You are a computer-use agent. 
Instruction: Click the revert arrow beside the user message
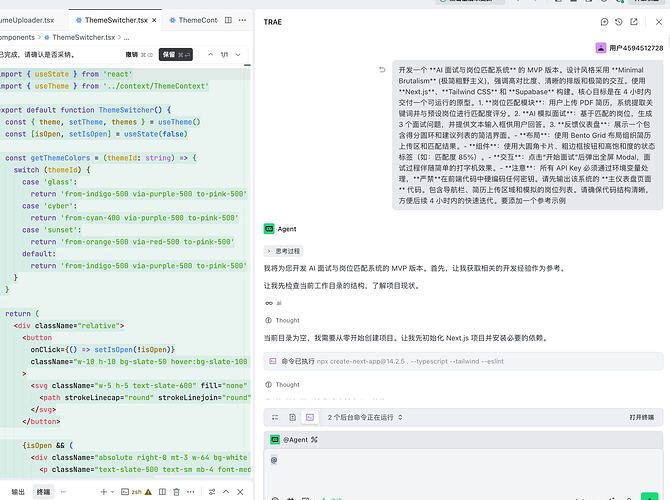(x=382, y=69)
